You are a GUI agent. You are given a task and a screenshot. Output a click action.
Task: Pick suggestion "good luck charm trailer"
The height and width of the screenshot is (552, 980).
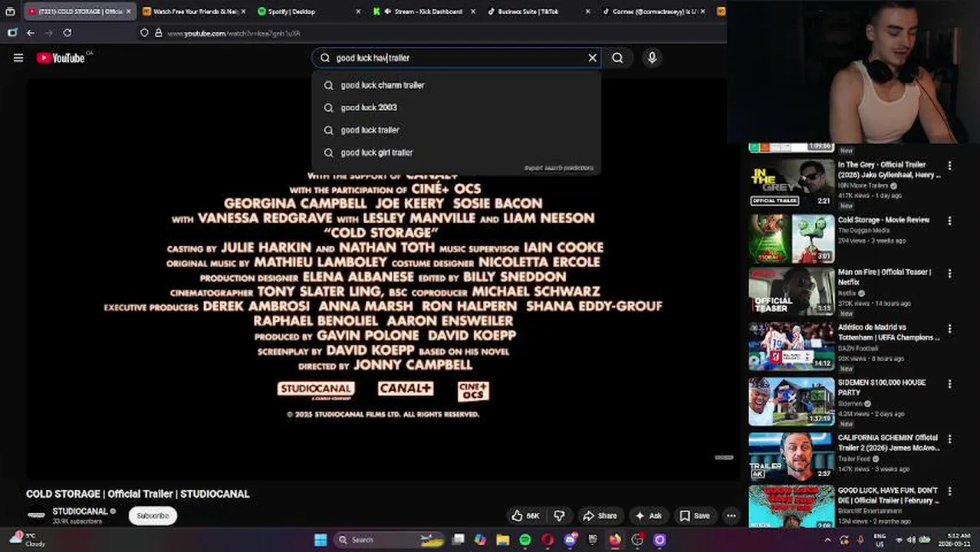pos(456,85)
